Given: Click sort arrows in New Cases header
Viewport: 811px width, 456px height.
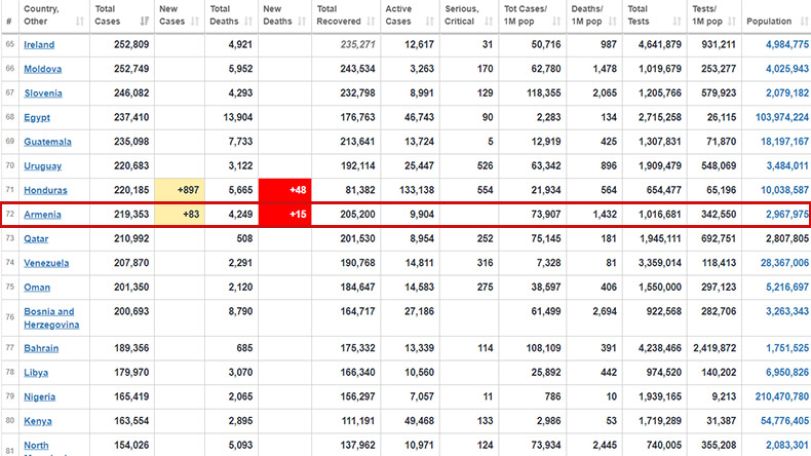Looking at the screenshot, I should click(x=195, y=21).
